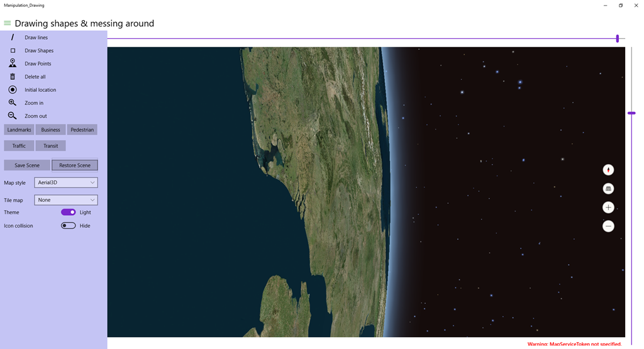Choose the Draw Points menu label

(x=38, y=64)
